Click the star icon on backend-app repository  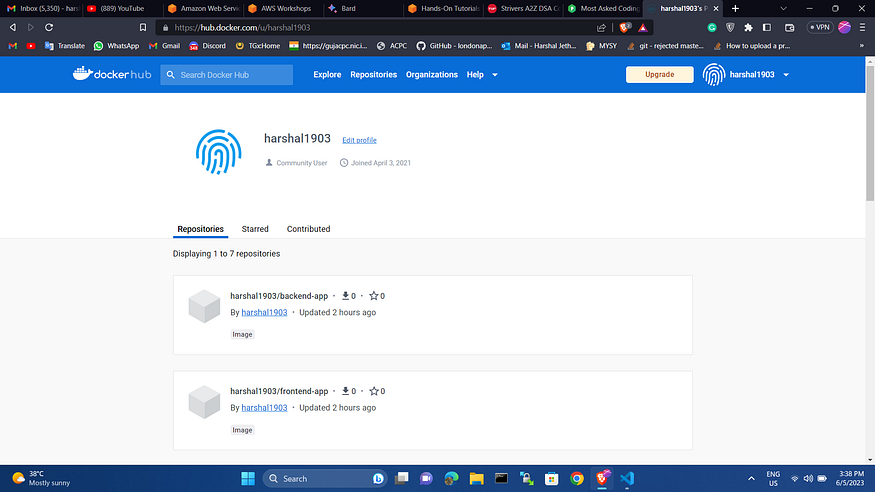[374, 296]
